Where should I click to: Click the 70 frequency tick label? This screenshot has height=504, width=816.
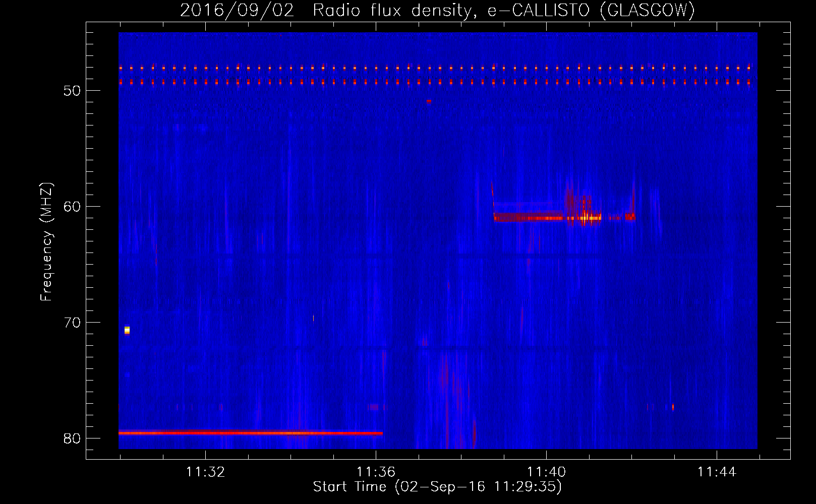72,323
